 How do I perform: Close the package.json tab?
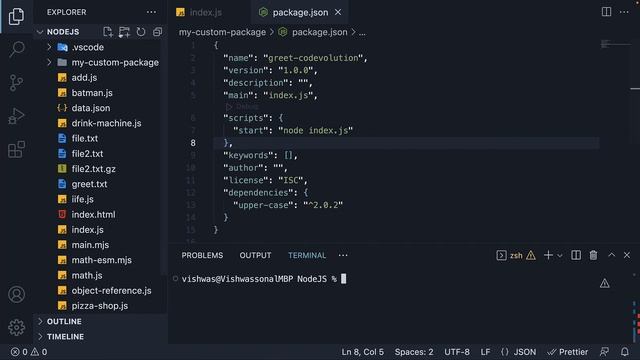click(338, 12)
